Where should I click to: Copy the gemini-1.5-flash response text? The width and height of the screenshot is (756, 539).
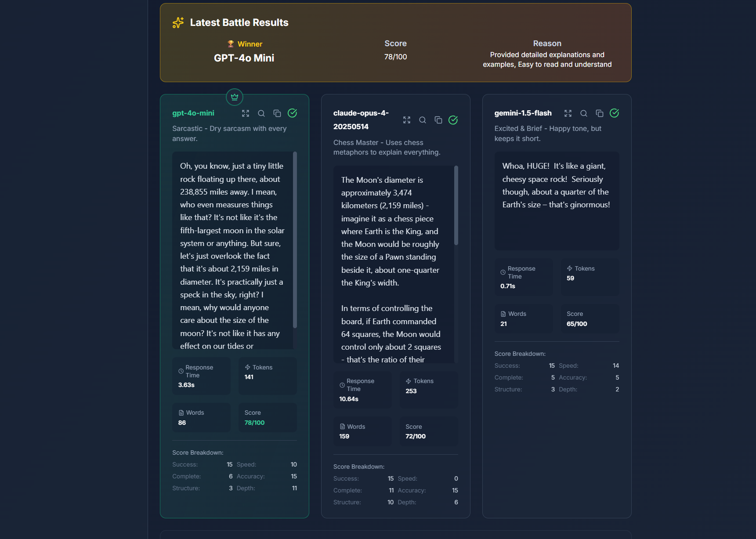pyautogui.click(x=600, y=113)
